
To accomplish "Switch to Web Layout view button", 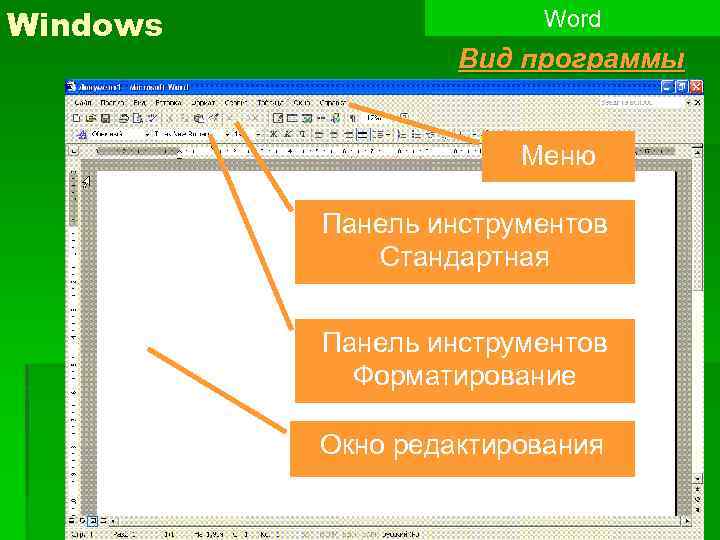I will [83, 520].
